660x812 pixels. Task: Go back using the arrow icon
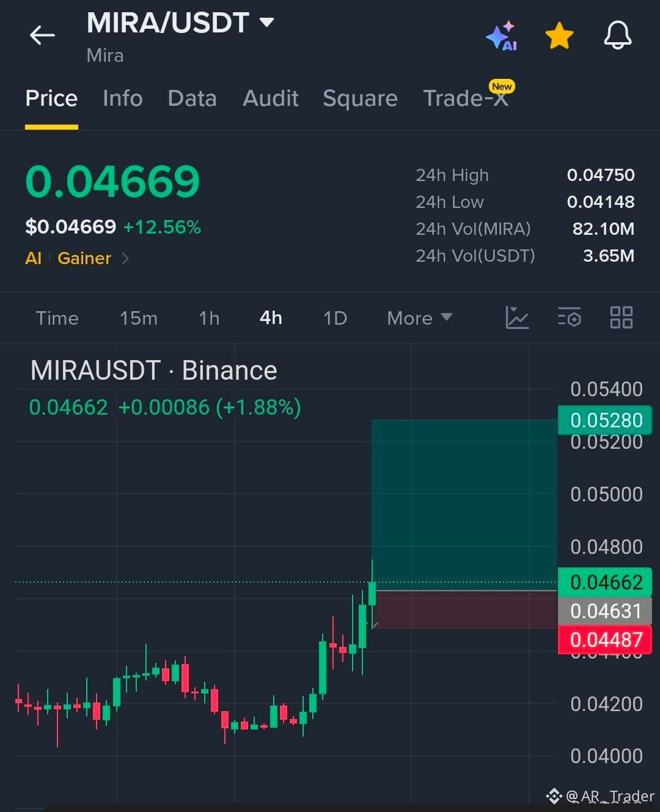tap(42, 35)
